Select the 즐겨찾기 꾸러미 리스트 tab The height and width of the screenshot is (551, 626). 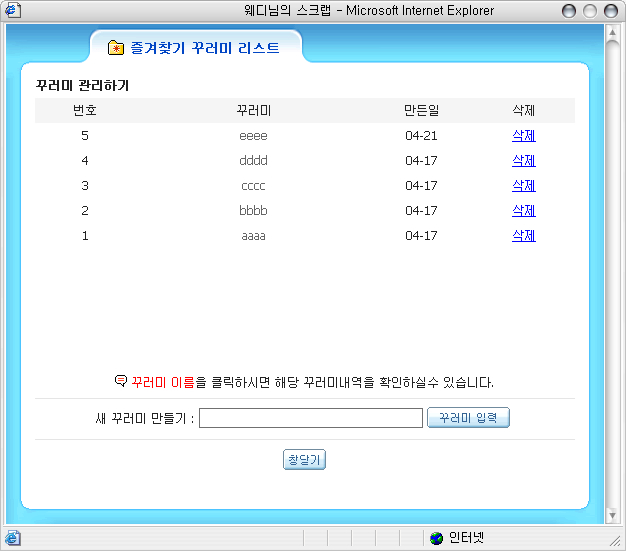click(195, 47)
